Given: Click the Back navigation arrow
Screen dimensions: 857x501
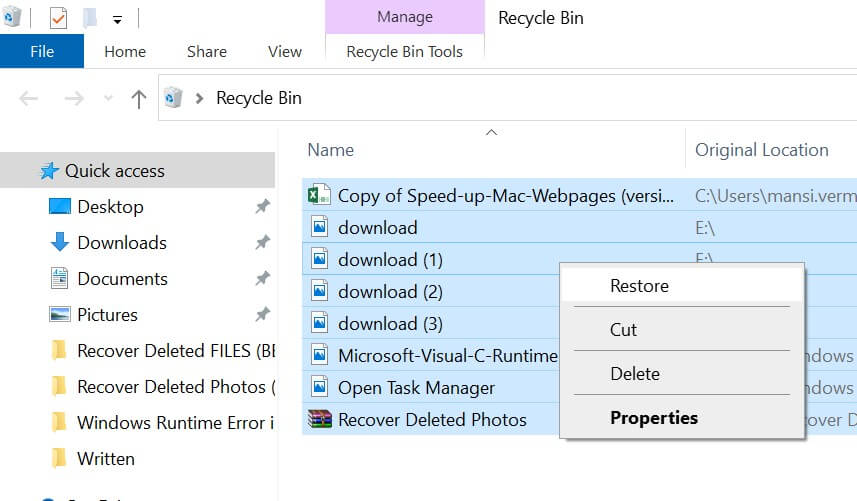Looking at the screenshot, I should pyautogui.click(x=28, y=98).
